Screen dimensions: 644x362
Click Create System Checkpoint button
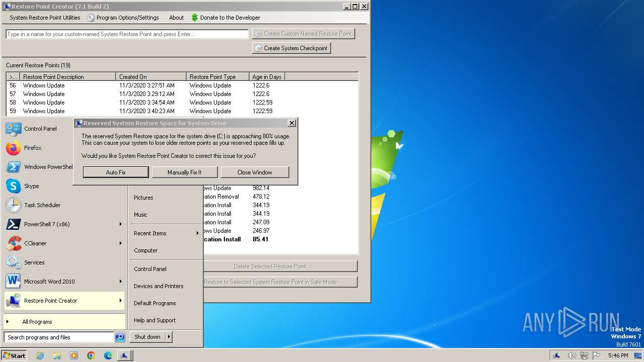tap(291, 48)
